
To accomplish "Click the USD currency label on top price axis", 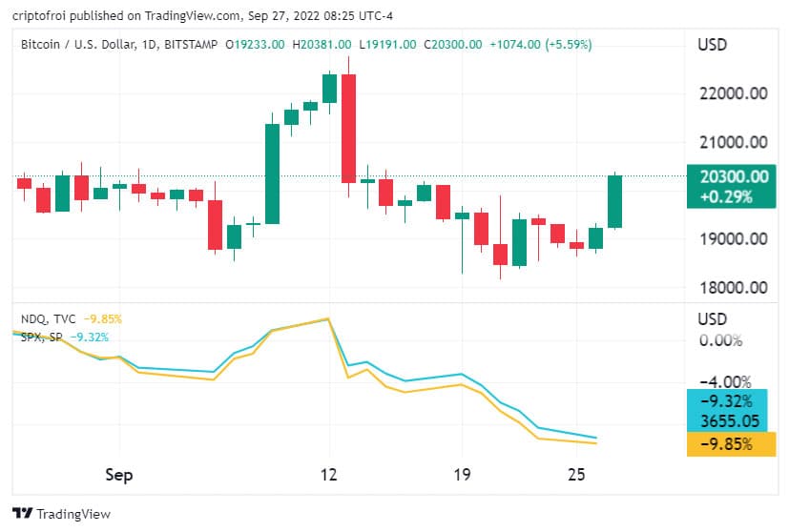I will coord(714,44).
